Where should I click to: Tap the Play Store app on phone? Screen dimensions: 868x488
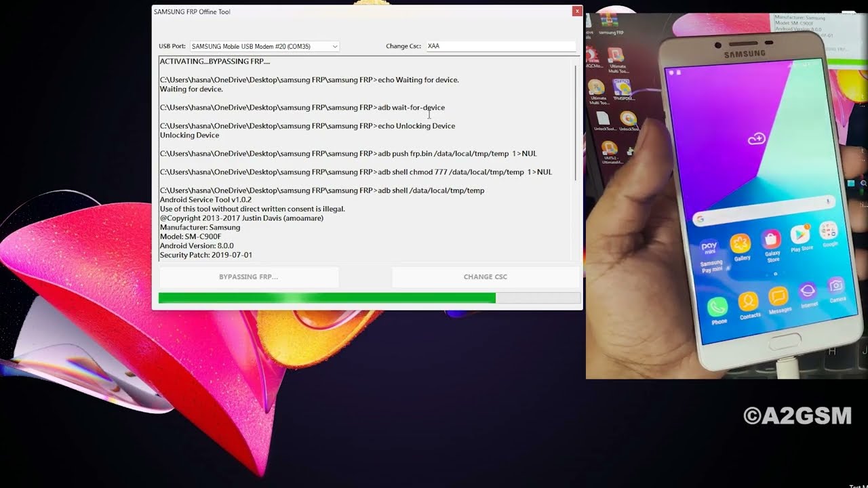(801, 237)
